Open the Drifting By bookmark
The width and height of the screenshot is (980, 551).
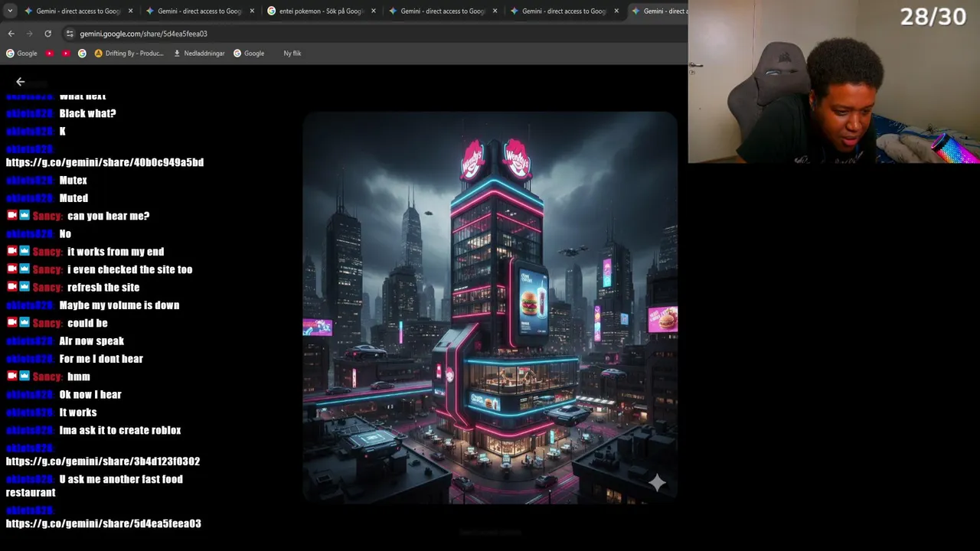(129, 54)
